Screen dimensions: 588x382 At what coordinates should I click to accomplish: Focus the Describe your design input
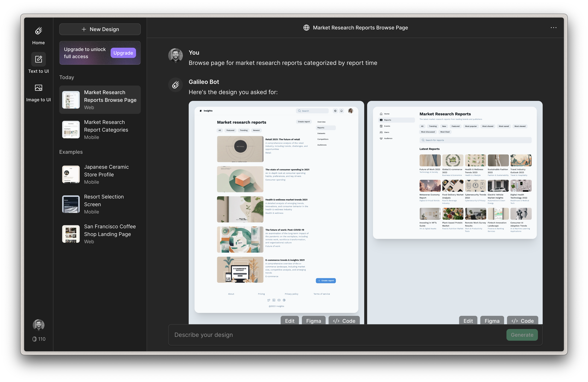coord(336,335)
